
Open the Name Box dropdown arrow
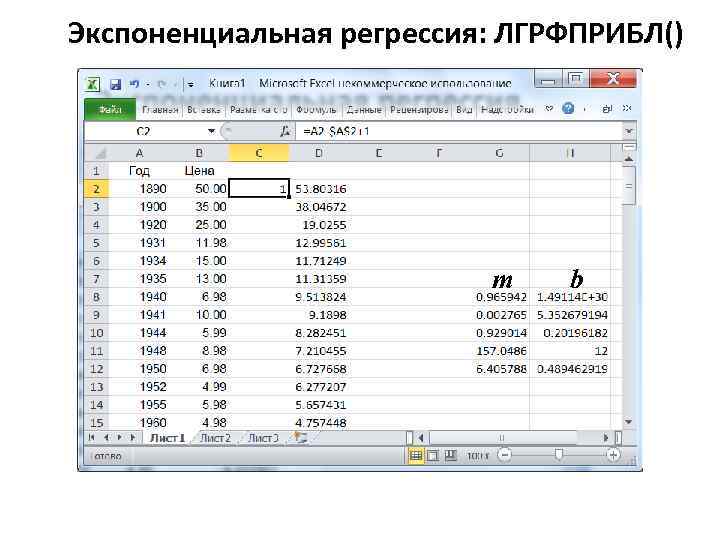point(211,131)
